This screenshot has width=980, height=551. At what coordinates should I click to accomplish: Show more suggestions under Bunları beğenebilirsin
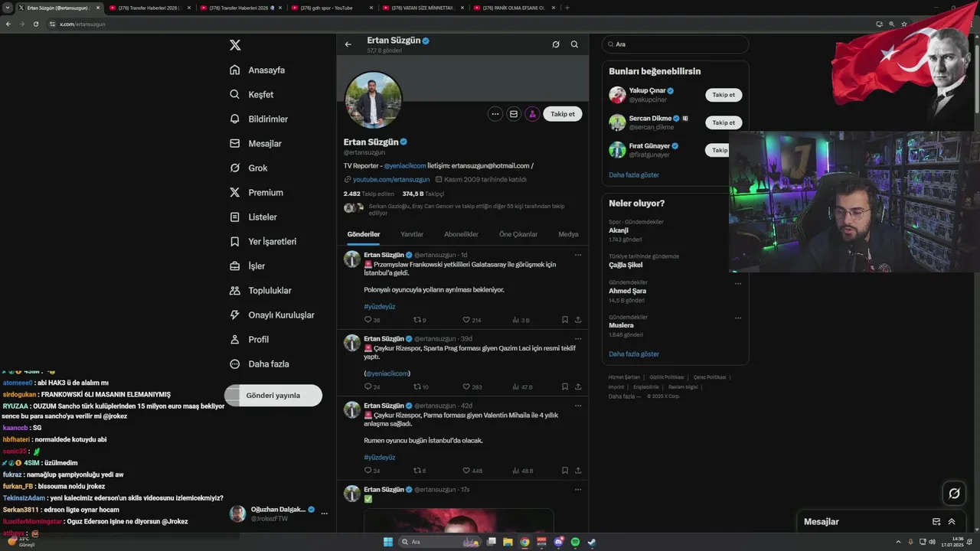pos(634,175)
